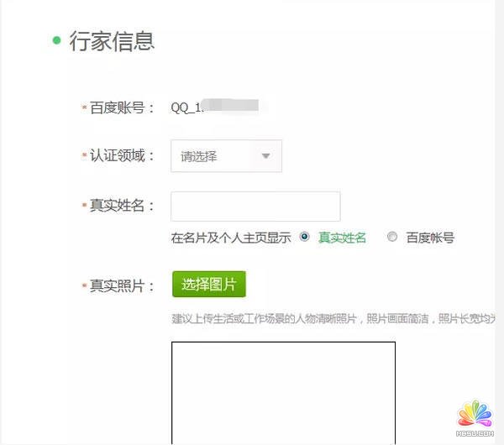Click the 选择图片 green button
This screenshot has height=445, width=504.
pos(209,284)
